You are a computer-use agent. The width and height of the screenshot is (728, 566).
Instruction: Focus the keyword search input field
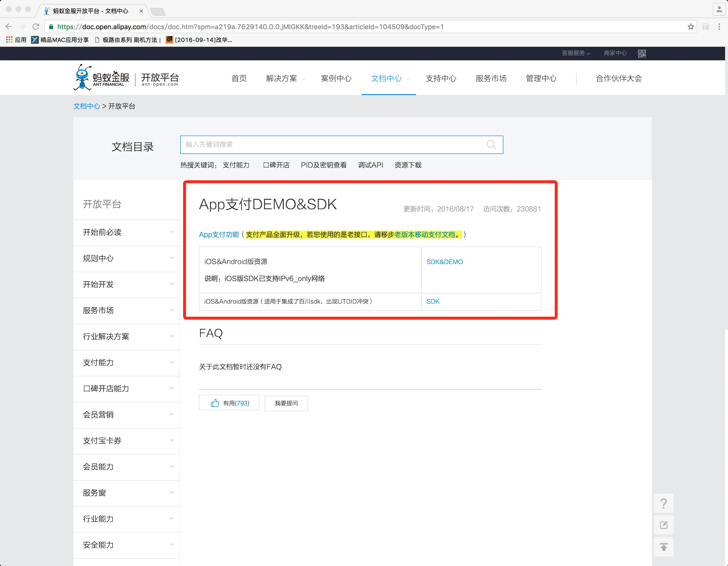(x=333, y=145)
